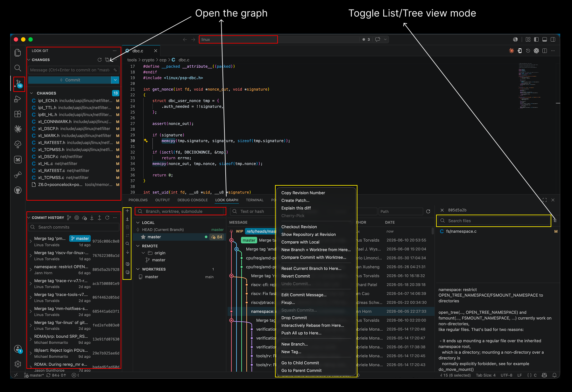Screen dimensions: 572x392
Task: Open the Manage gear in activity bar
Action: tap(18, 364)
